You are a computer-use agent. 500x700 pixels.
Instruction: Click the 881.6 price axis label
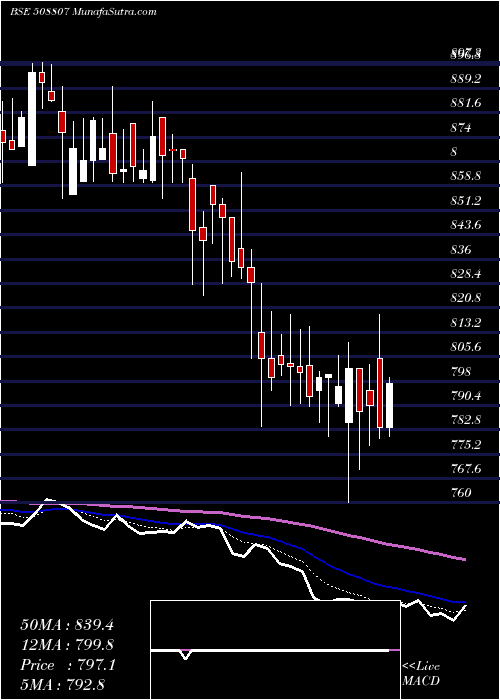tap(466, 104)
